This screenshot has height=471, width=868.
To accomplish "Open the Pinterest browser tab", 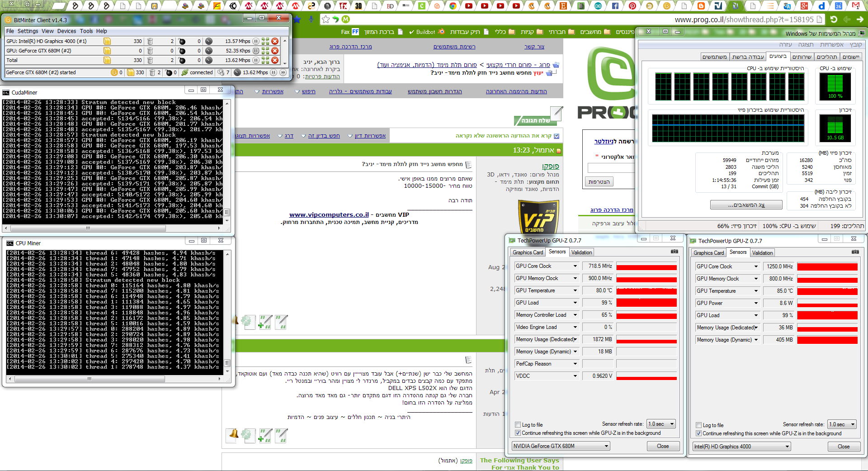I will 632,6.
